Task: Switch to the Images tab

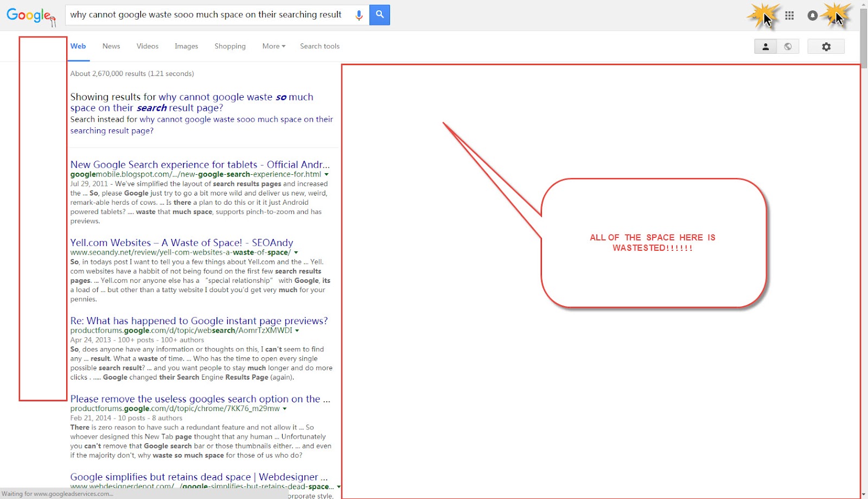Action: (186, 46)
